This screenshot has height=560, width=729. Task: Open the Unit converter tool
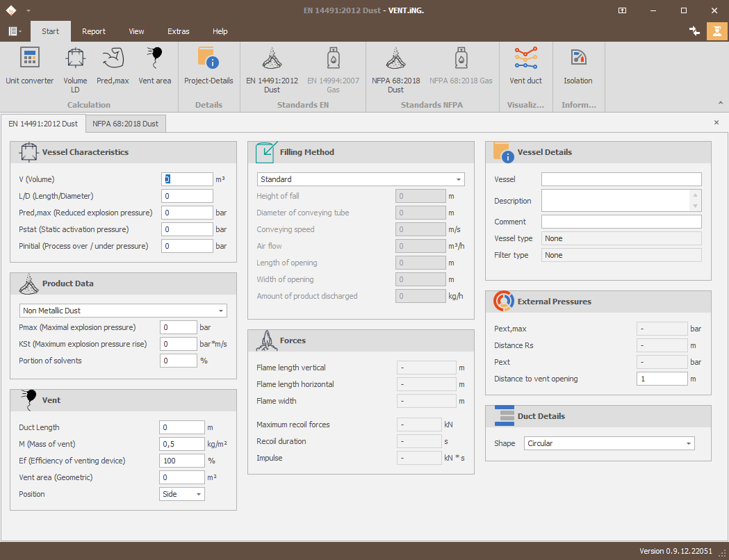click(x=30, y=66)
